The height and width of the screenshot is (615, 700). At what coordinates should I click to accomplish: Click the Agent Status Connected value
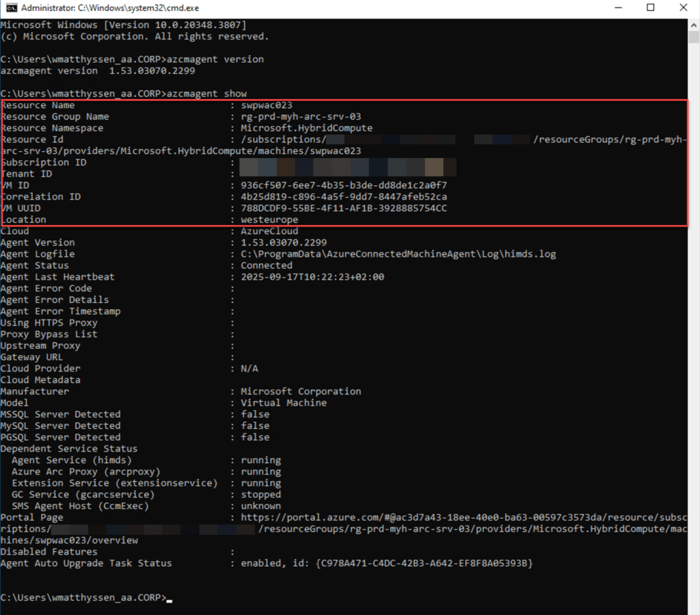point(267,265)
